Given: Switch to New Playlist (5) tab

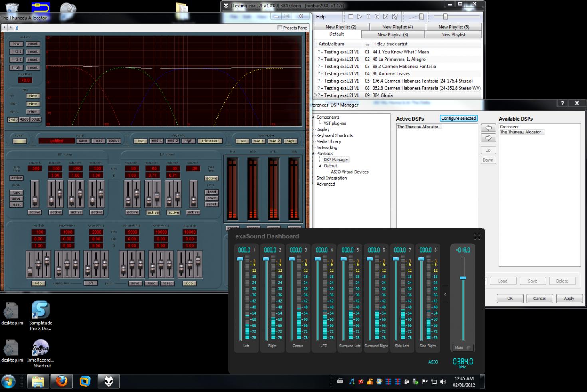Looking at the screenshot, I should pyautogui.click(x=454, y=27).
